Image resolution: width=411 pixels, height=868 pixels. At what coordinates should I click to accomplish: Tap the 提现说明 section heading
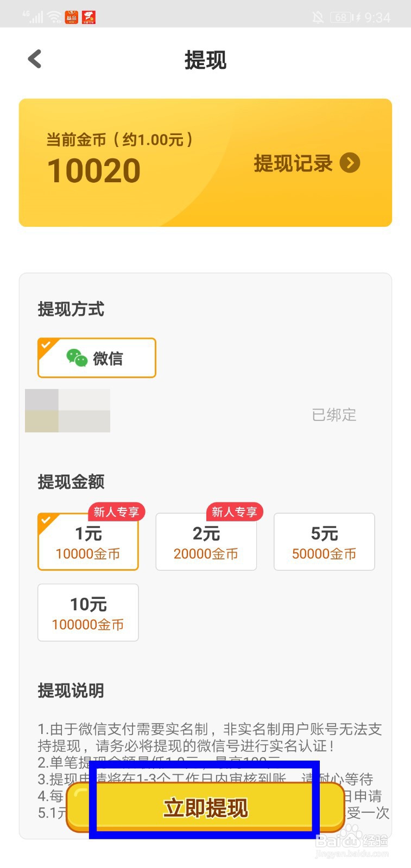coord(71,691)
